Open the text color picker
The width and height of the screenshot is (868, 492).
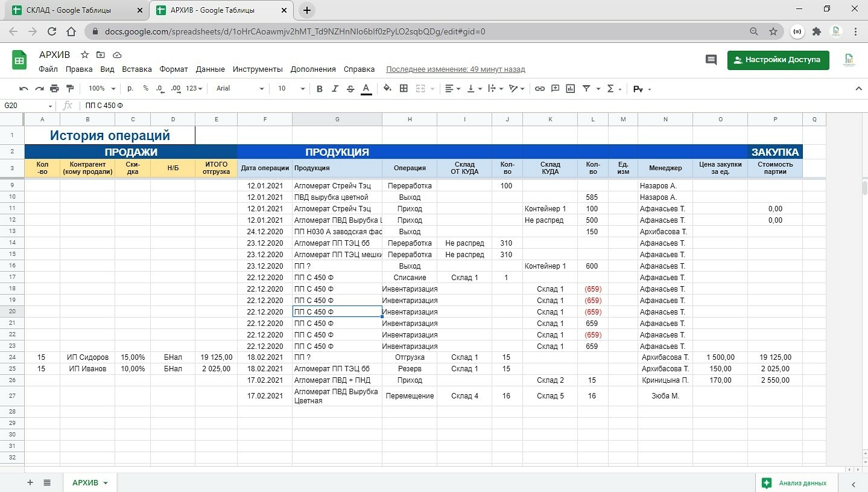(x=366, y=89)
